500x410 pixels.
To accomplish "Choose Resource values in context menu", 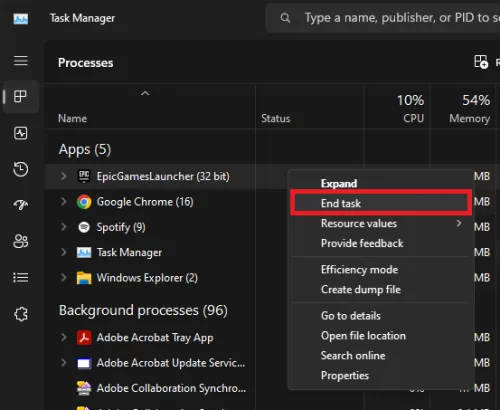I will tap(381, 223).
